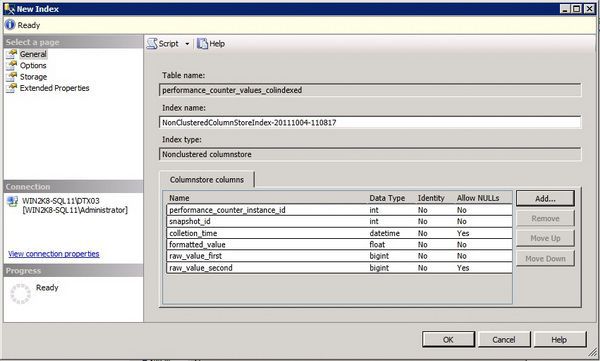This screenshot has height=361, width=600.
Task: Click the Options page icon
Action: pyautogui.click(x=12, y=65)
